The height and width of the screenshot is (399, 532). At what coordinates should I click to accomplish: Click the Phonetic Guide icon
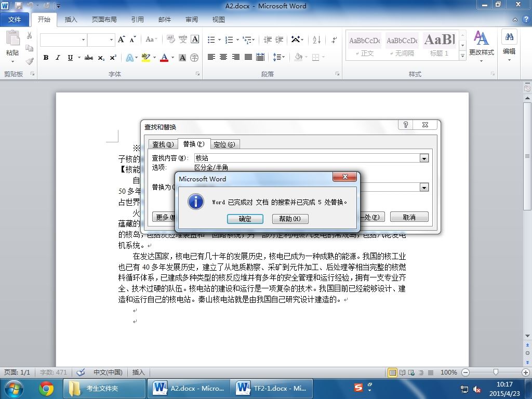[x=183, y=39]
